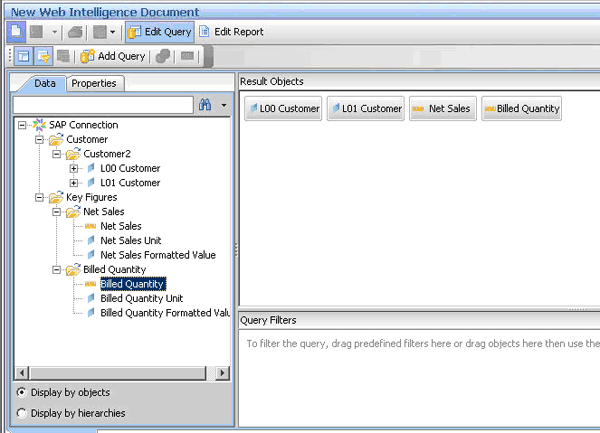Collapse the Billed Quantity folder
600x433 pixels.
(57, 270)
